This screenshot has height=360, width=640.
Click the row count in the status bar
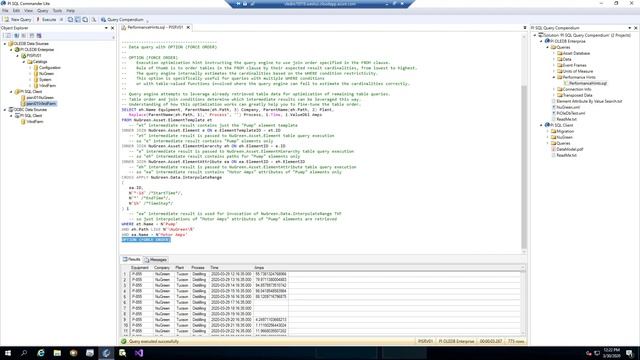tap(516, 341)
